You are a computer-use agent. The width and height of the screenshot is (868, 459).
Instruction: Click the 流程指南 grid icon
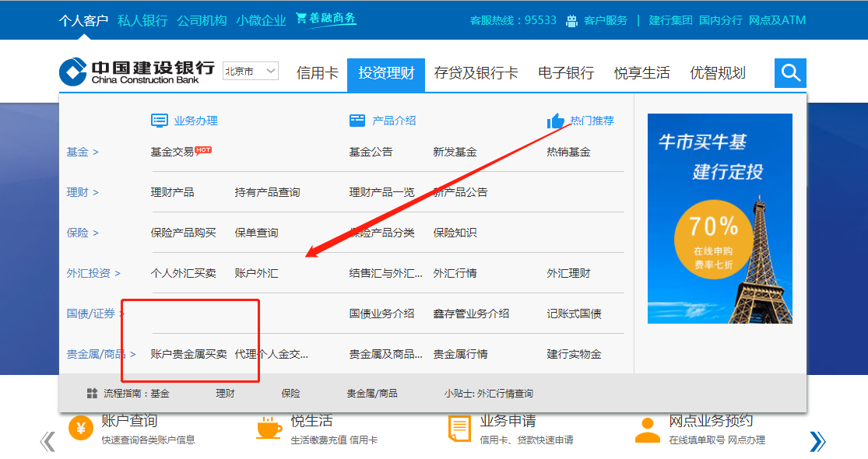pyautogui.click(x=93, y=393)
